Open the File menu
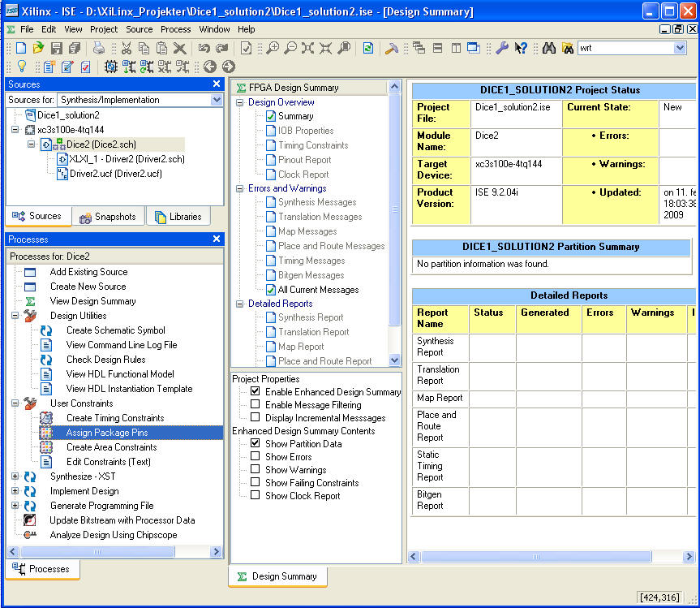The image size is (700, 608). (x=27, y=29)
